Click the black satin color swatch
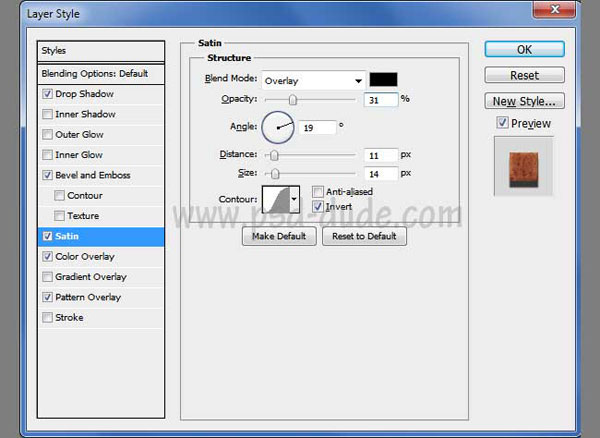Screen dimensions: 600x438 tap(383, 80)
